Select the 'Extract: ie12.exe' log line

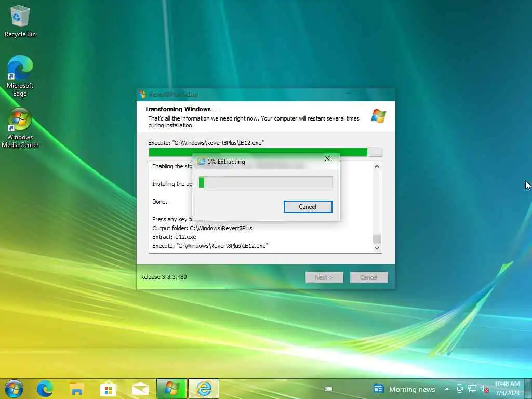174,237
